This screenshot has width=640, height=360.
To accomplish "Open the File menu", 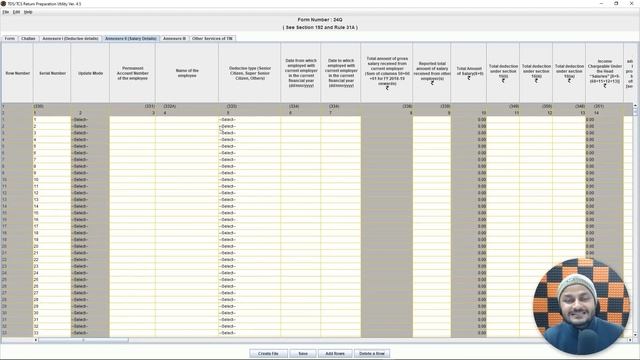I will (x=5, y=12).
